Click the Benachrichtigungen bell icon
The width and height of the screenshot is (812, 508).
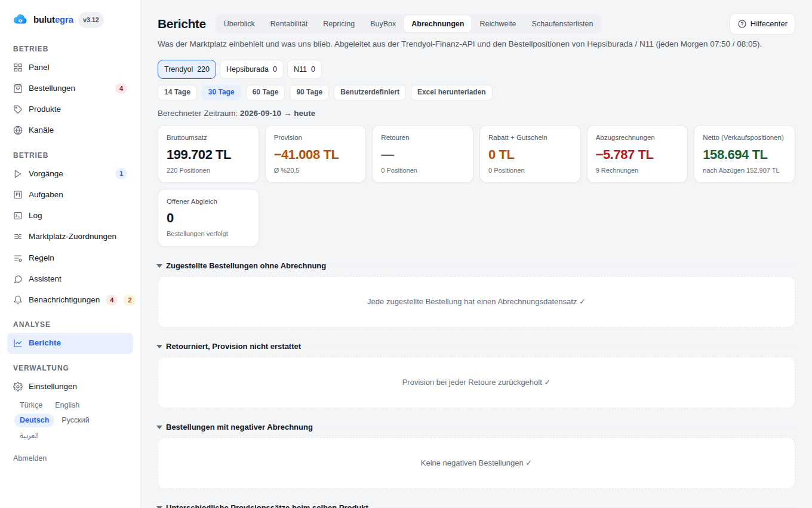[x=18, y=300]
